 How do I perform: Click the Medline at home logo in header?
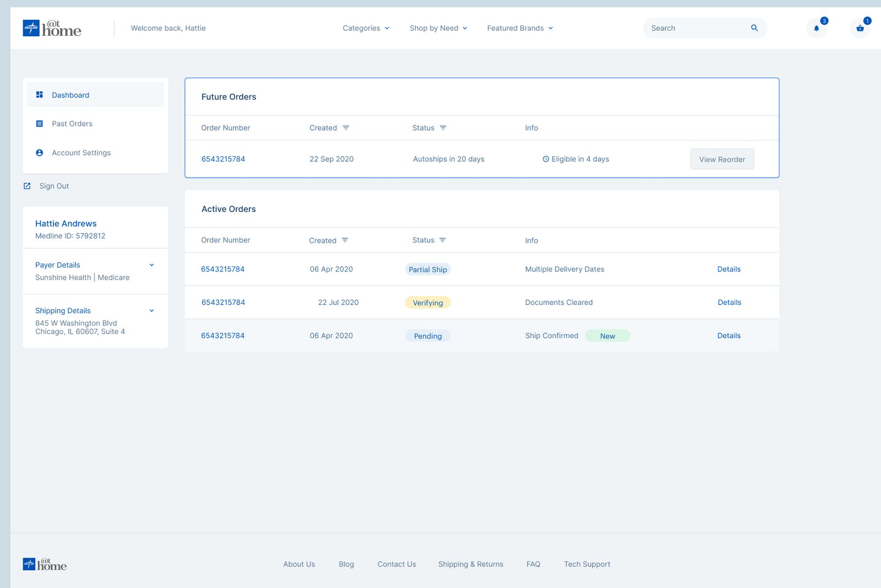coord(52,28)
